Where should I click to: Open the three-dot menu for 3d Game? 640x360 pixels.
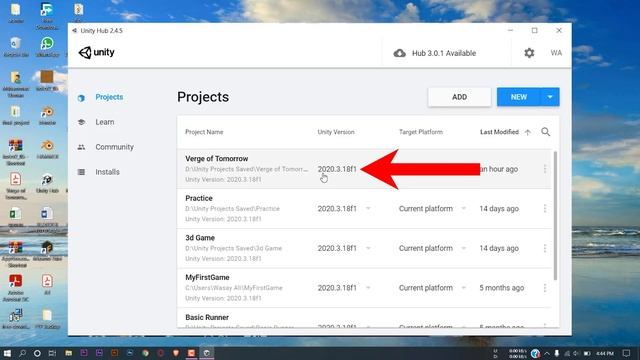[545, 248]
